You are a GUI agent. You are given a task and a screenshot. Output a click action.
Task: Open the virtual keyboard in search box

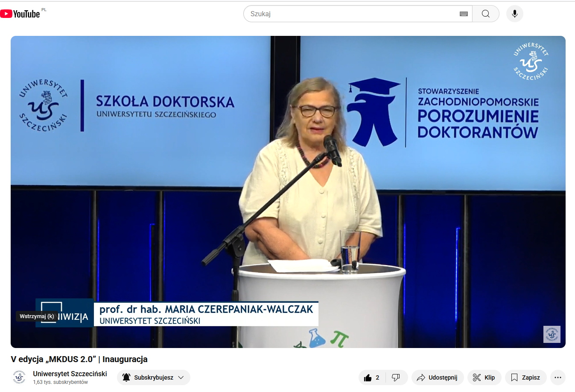point(464,14)
